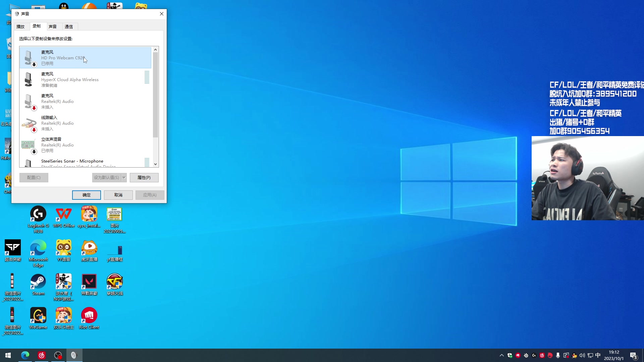Open notification center icon
Screen dimensions: 644x362
pyautogui.click(x=633, y=355)
